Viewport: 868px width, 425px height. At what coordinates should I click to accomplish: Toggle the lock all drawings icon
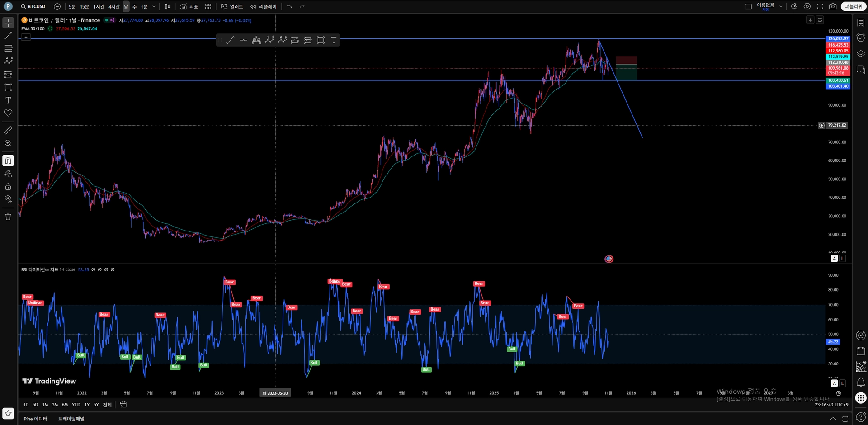8,186
